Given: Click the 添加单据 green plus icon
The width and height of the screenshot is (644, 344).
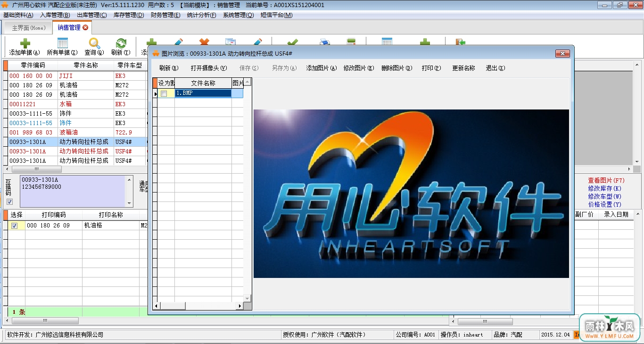Looking at the screenshot, I should point(25,43).
